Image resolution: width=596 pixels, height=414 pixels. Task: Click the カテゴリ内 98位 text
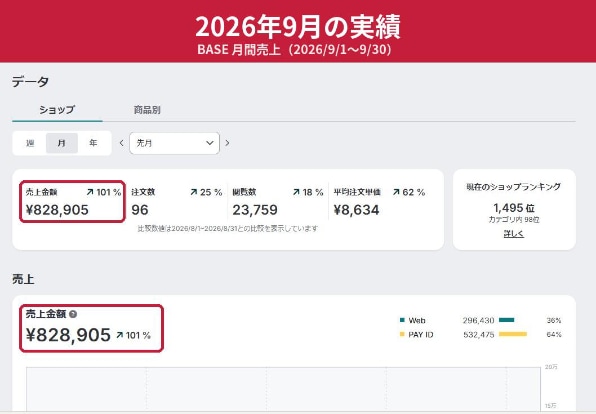coord(514,220)
